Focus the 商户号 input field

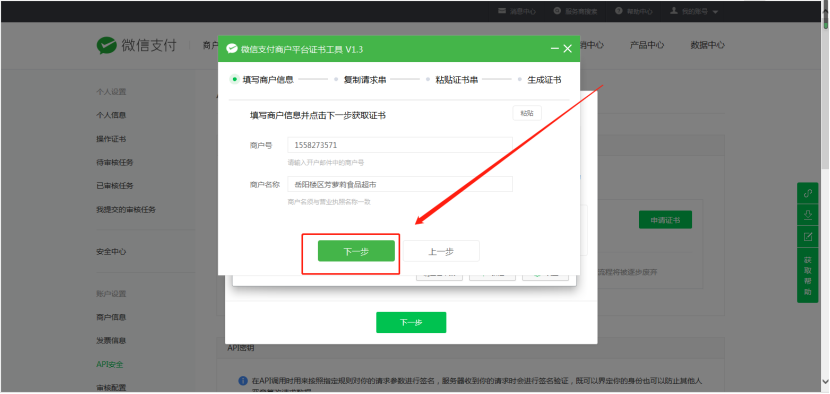[x=400, y=145]
